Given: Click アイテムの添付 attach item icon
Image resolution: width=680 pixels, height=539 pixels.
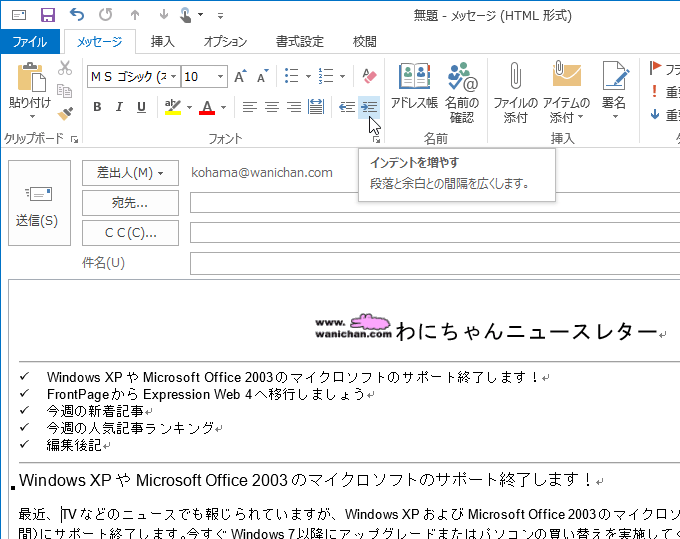Looking at the screenshot, I should pyautogui.click(x=566, y=92).
